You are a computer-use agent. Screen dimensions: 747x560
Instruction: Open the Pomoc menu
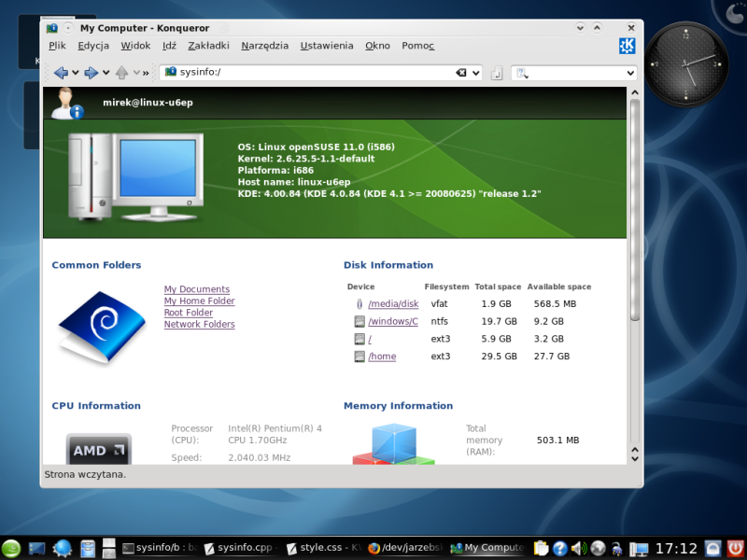click(417, 46)
